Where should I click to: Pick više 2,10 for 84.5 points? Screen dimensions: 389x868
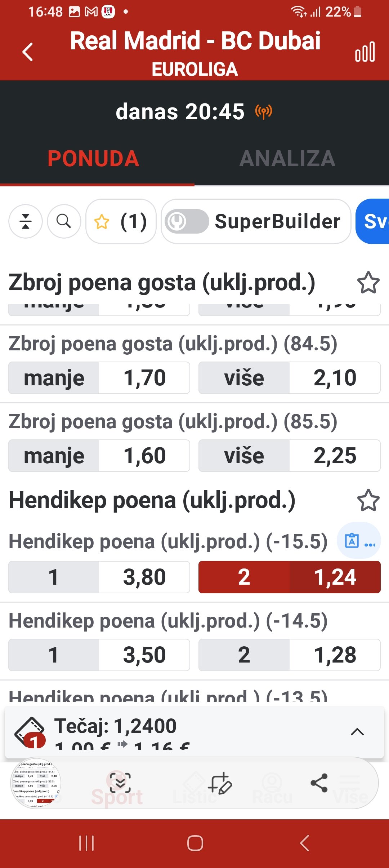coord(289,378)
